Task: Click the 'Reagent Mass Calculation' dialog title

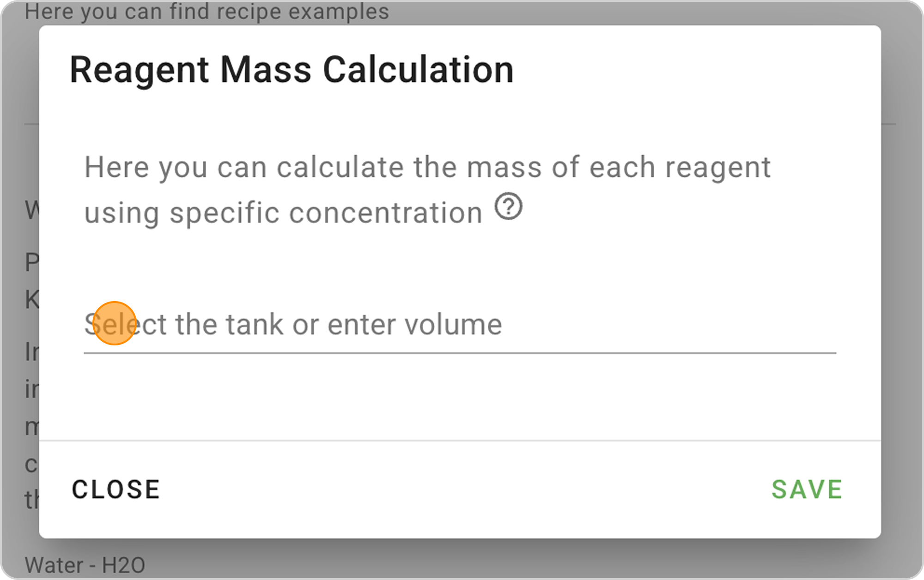Action: point(292,70)
